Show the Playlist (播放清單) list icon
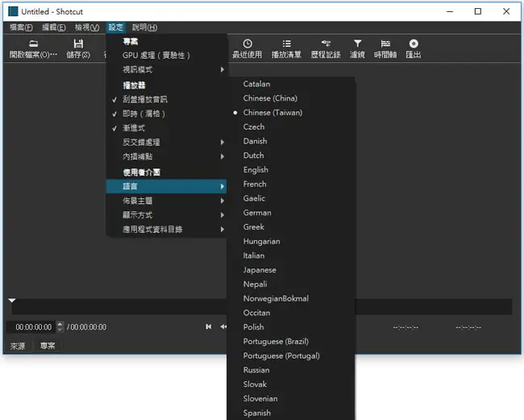Viewport: 524px width, 420px height. click(x=286, y=44)
